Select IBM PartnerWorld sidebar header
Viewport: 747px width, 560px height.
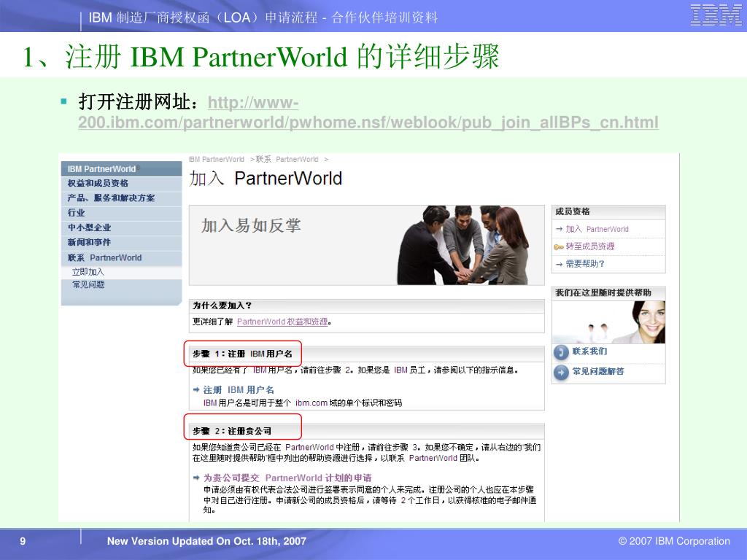coord(122,168)
